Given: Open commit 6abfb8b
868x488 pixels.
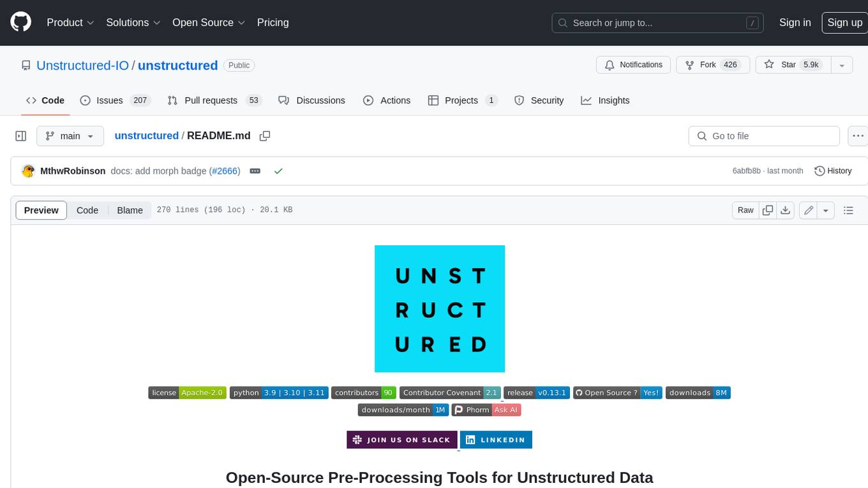Looking at the screenshot, I should [x=747, y=171].
